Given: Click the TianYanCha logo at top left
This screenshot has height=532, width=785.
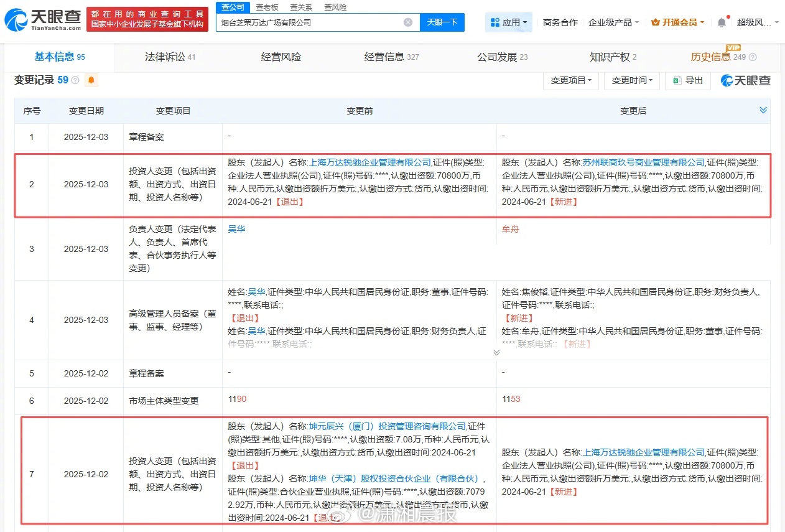Looking at the screenshot, I should (43, 20).
